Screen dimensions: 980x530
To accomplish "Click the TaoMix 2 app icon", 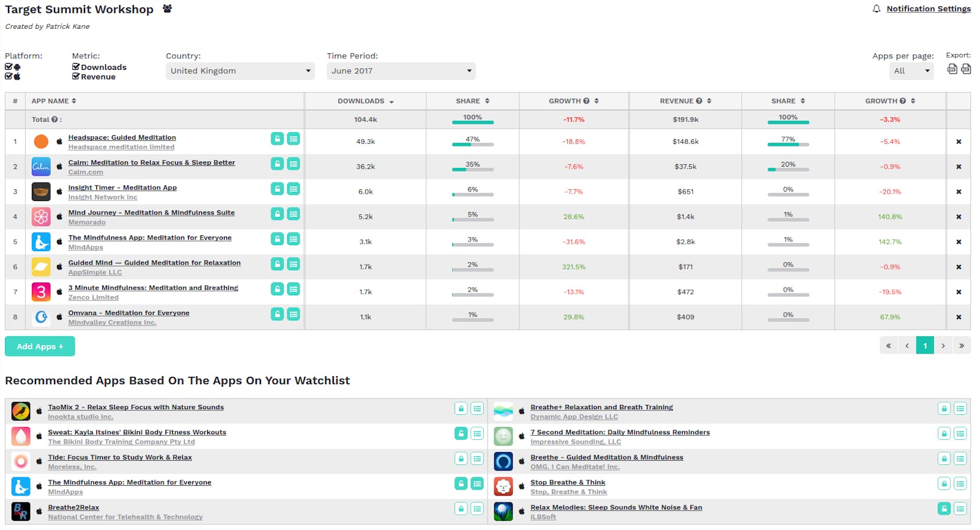I will [x=21, y=411].
